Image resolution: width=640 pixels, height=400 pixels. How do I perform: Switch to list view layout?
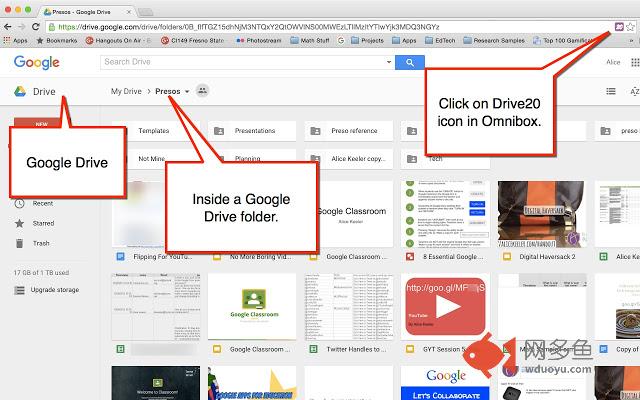pyautogui.click(x=611, y=91)
